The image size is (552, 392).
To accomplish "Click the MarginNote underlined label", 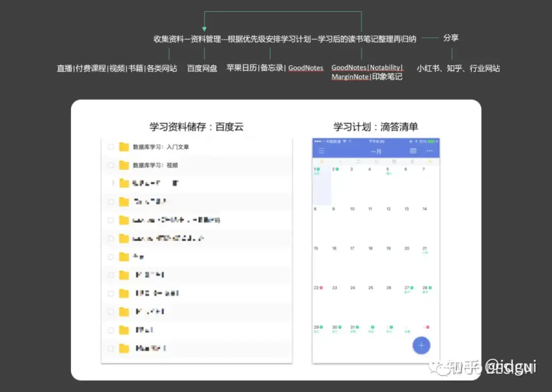I will pyautogui.click(x=349, y=77).
